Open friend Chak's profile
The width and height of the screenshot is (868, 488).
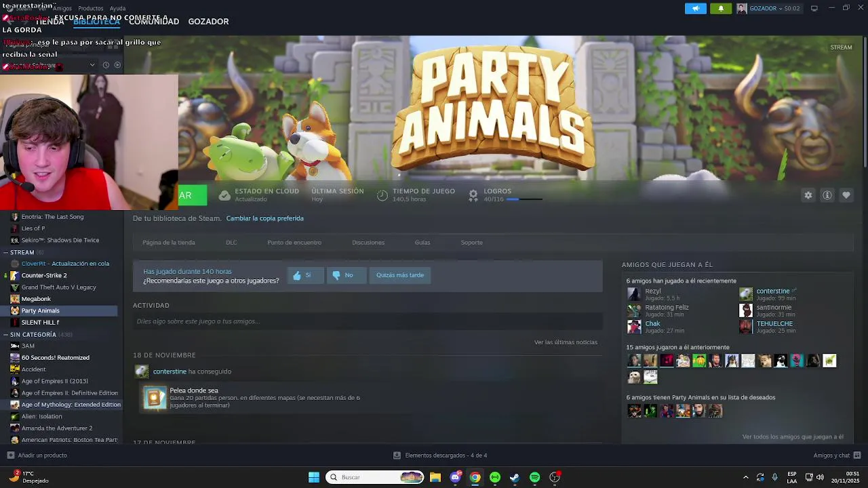(652, 324)
